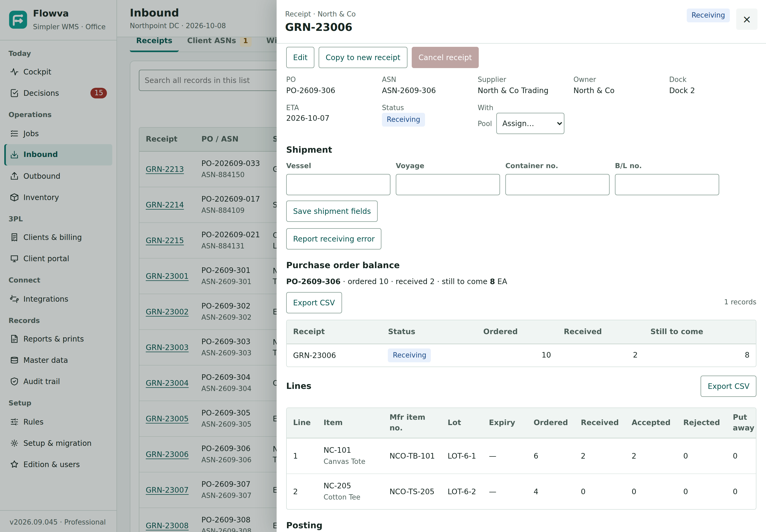Click the Master data database icon
766x532 pixels.
(x=14, y=360)
